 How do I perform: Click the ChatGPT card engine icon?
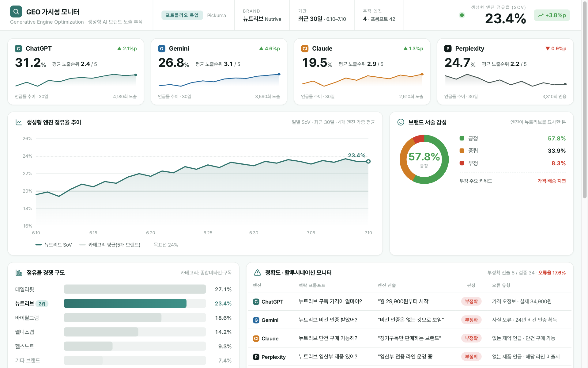tap(18, 48)
